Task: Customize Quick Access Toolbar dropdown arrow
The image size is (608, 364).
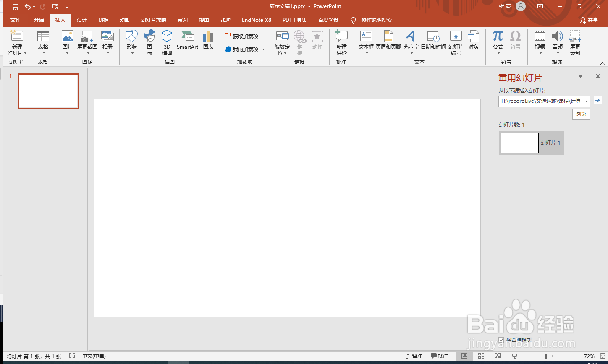Action: (67, 7)
